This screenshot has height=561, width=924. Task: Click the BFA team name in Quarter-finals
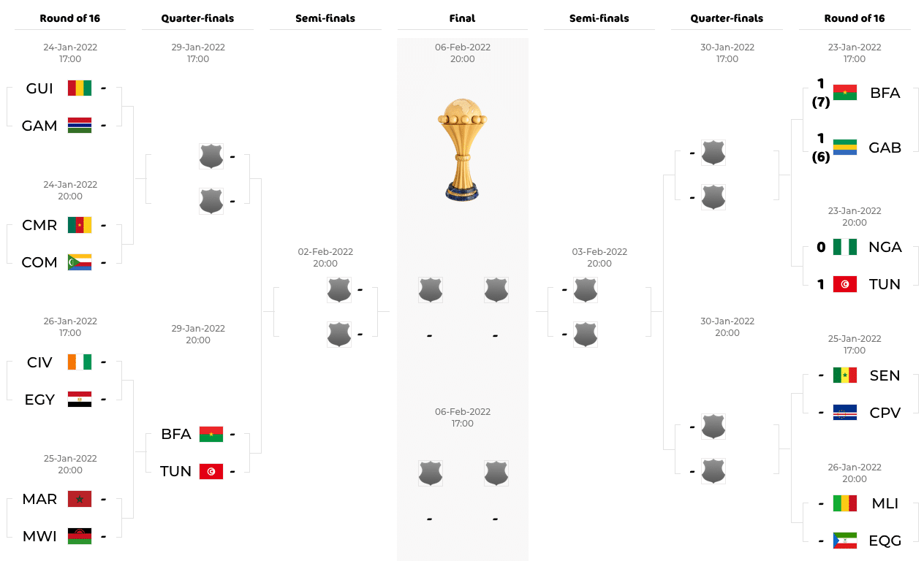[176, 434]
